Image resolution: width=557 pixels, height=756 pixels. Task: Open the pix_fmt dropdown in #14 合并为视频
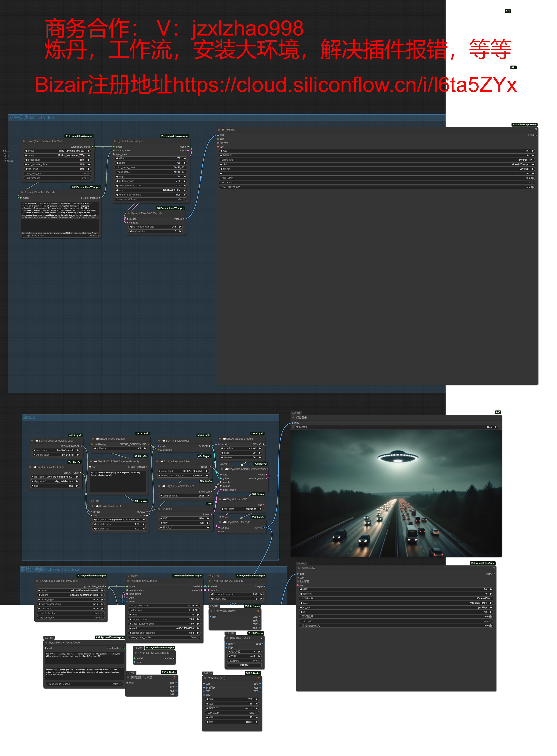click(x=377, y=169)
